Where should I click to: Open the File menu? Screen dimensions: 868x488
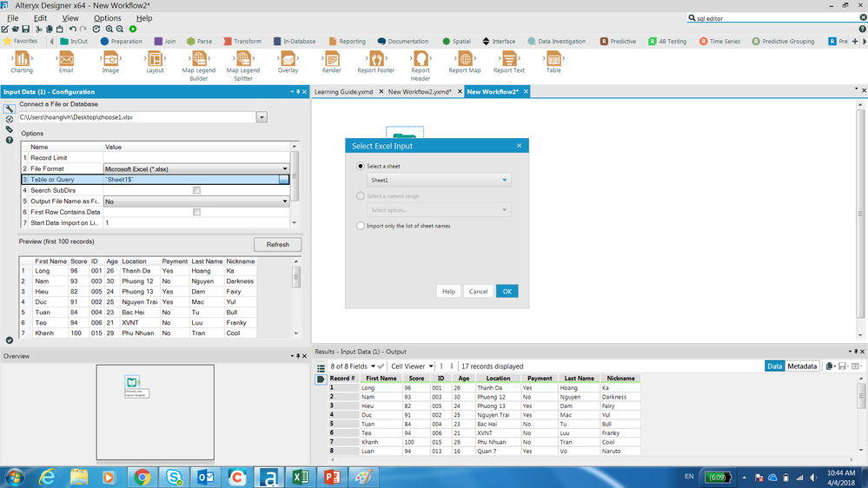click(13, 18)
